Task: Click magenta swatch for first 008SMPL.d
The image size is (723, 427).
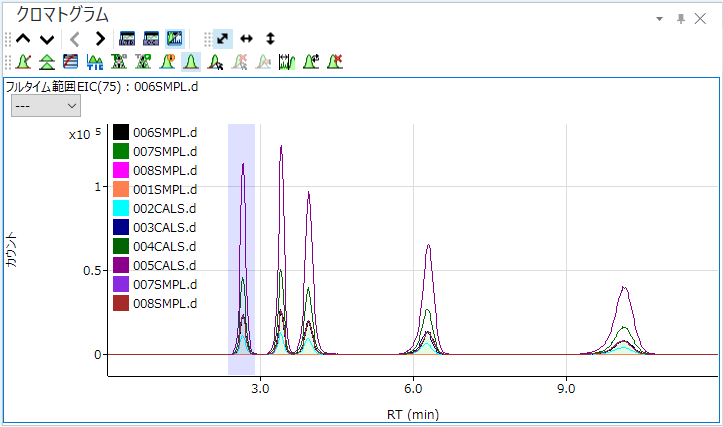Action: [x=121, y=170]
